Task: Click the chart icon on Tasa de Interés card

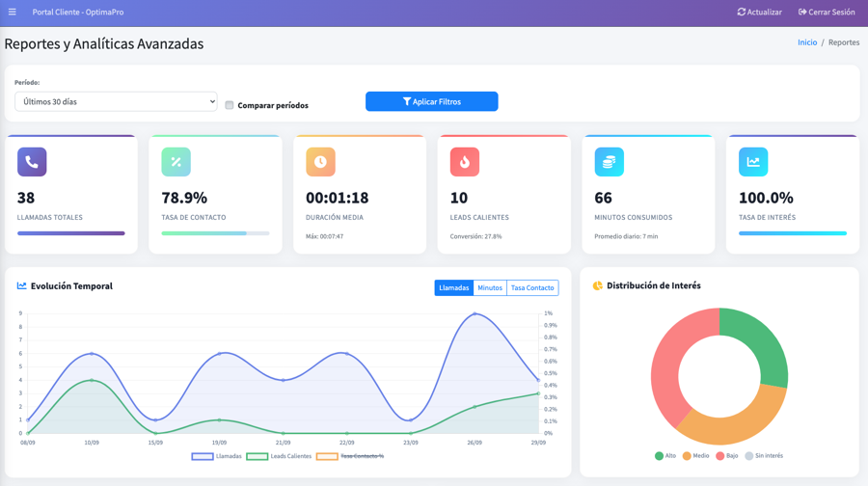Action: tap(753, 162)
